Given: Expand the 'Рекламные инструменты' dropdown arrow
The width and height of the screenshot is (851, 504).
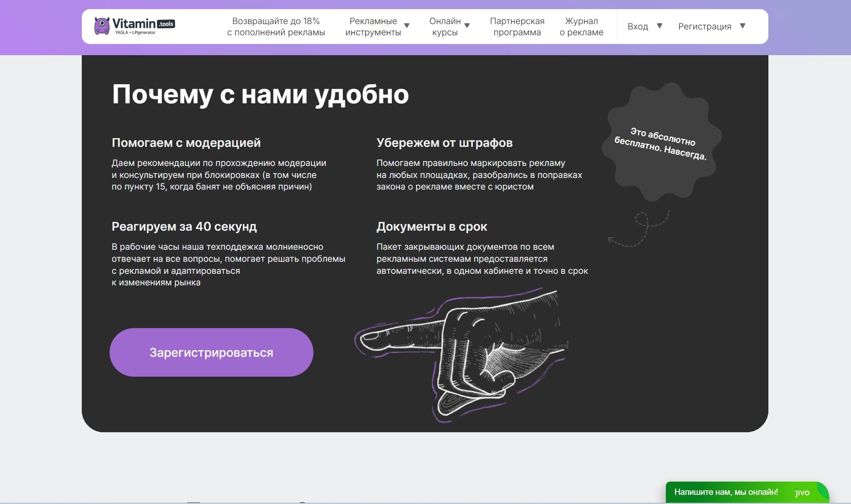Looking at the screenshot, I should (x=407, y=26).
